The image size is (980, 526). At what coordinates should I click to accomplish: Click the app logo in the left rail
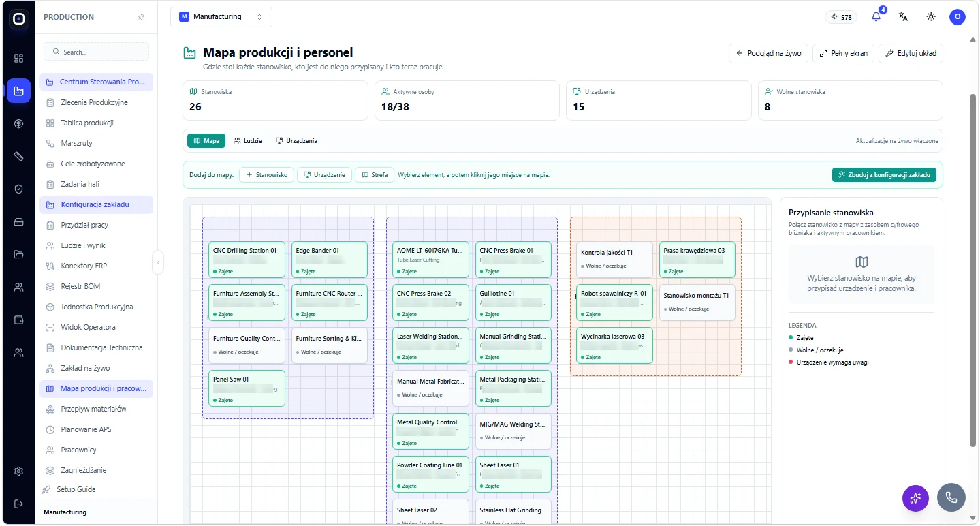coord(18,18)
